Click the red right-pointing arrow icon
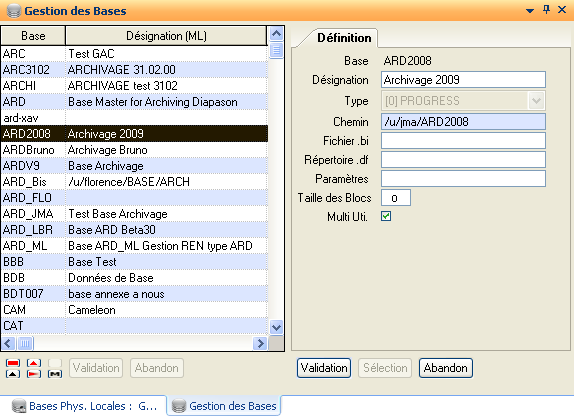Screen dimensions: 574x418 click(34, 374)
